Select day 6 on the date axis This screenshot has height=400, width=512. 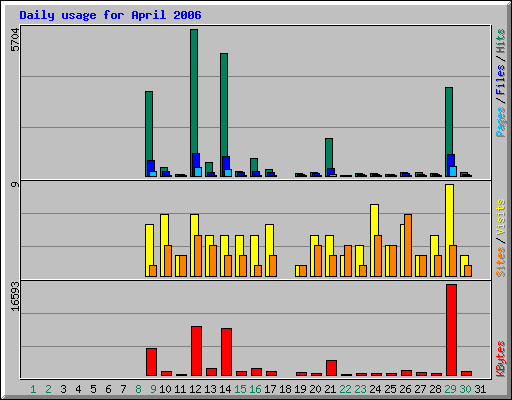(108, 389)
